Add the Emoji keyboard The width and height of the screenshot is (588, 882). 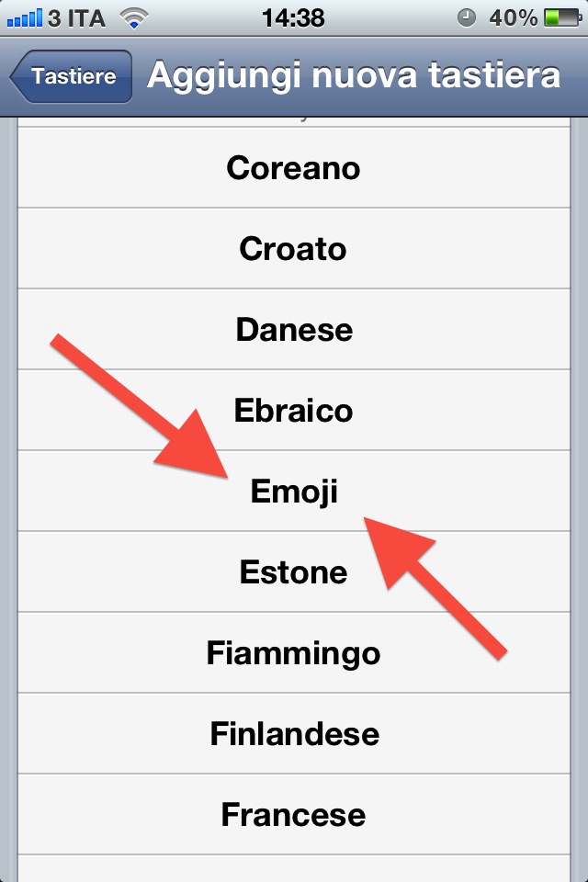[294, 492]
